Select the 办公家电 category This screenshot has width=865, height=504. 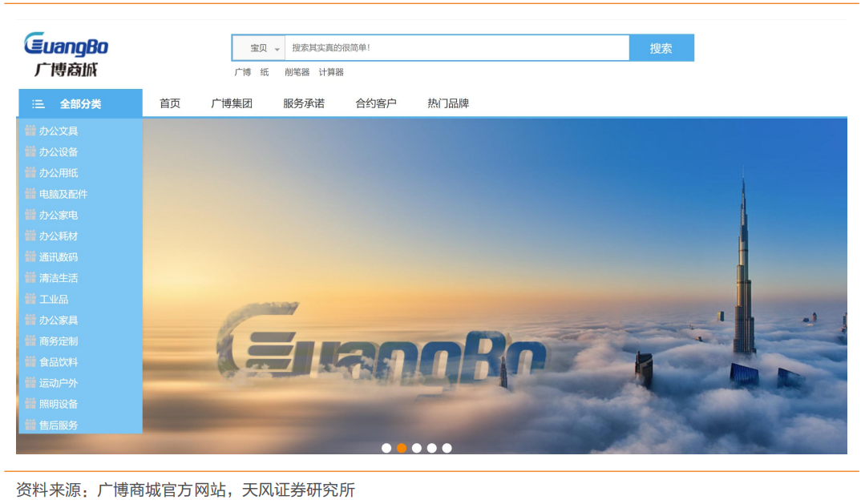tap(59, 215)
